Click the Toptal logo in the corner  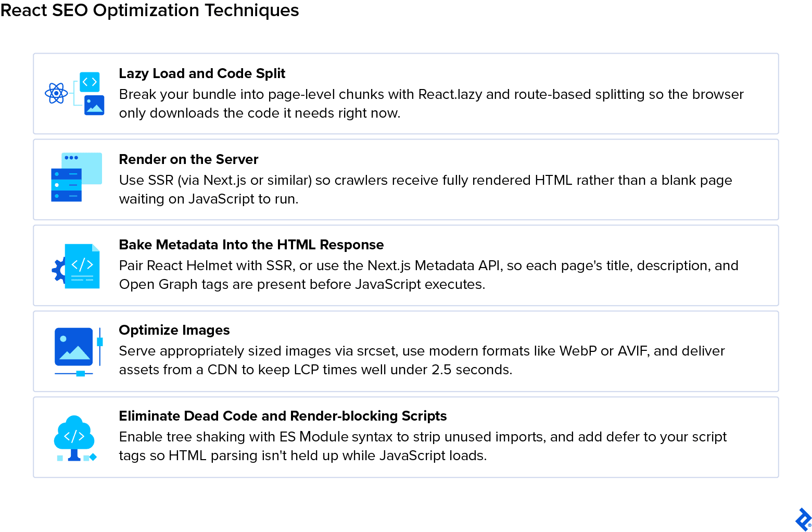pyautogui.click(x=803, y=519)
